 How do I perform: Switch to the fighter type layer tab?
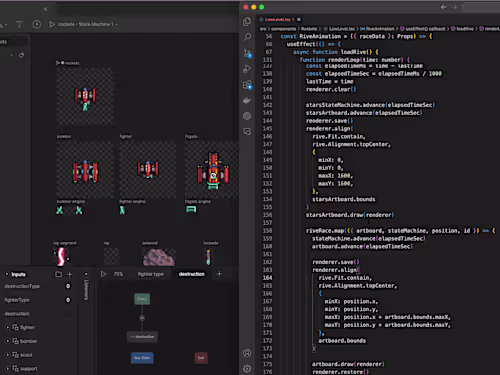[x=151, y=274]
